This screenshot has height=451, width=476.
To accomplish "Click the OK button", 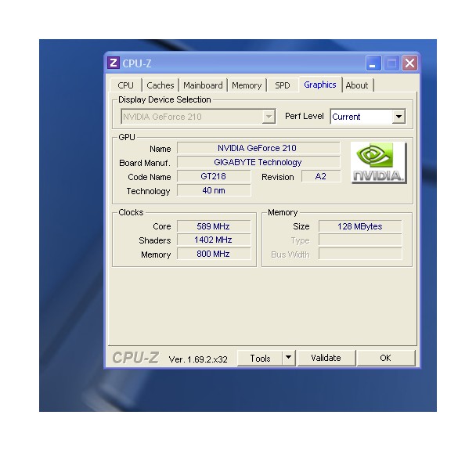I will click(385, 358).
